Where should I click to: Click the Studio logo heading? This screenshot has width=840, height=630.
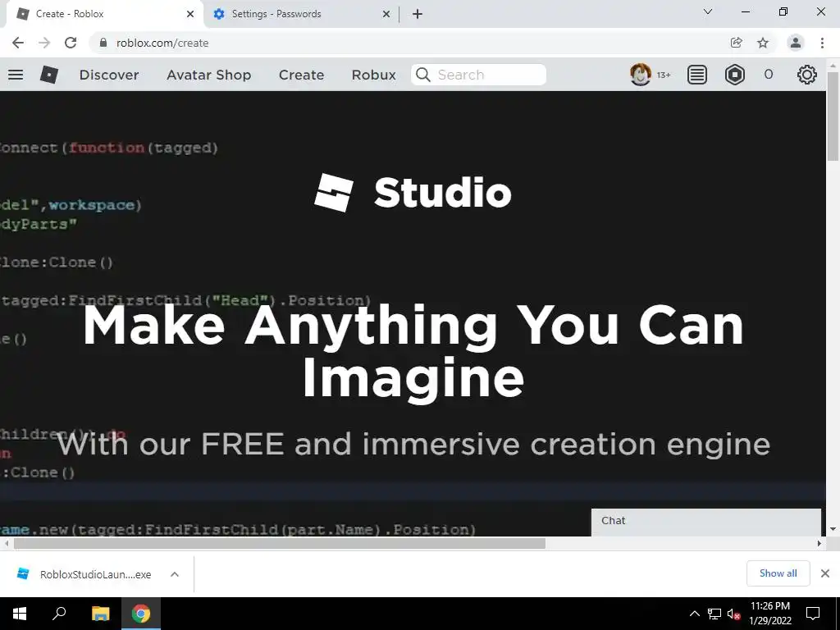click(413, 192)
